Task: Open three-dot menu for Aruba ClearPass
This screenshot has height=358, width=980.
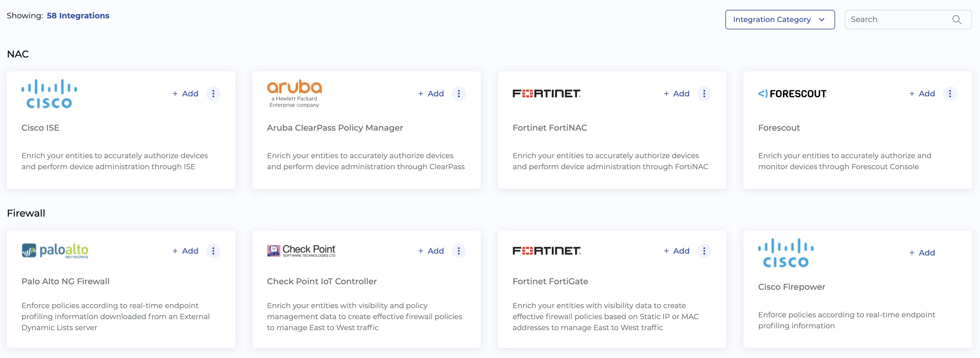Action: click(x=459, y=93)
